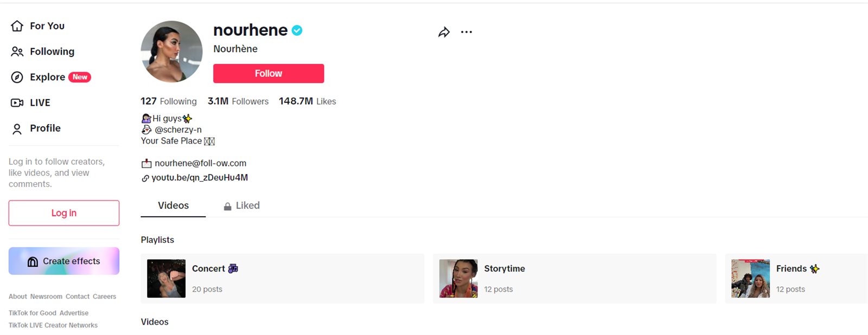Switch to the Videos tab
Viewport: 868px width, 335px height.
173,205
